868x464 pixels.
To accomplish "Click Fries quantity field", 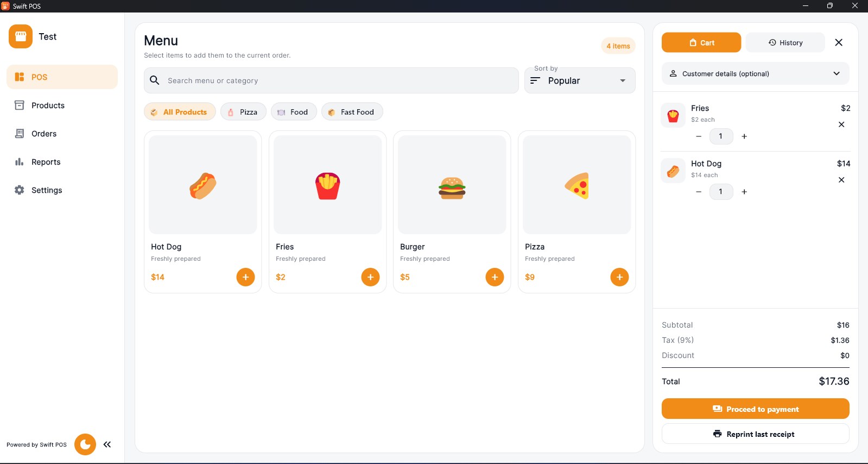I will tap(721, 136).
